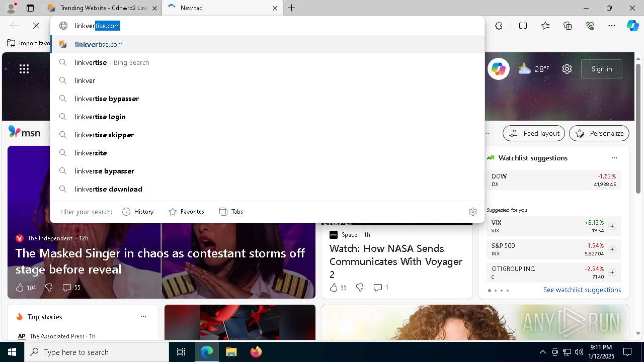This screenshot has height=362, width=644.
Task: Open the tab actions menu icon
Action: [30, 8]
